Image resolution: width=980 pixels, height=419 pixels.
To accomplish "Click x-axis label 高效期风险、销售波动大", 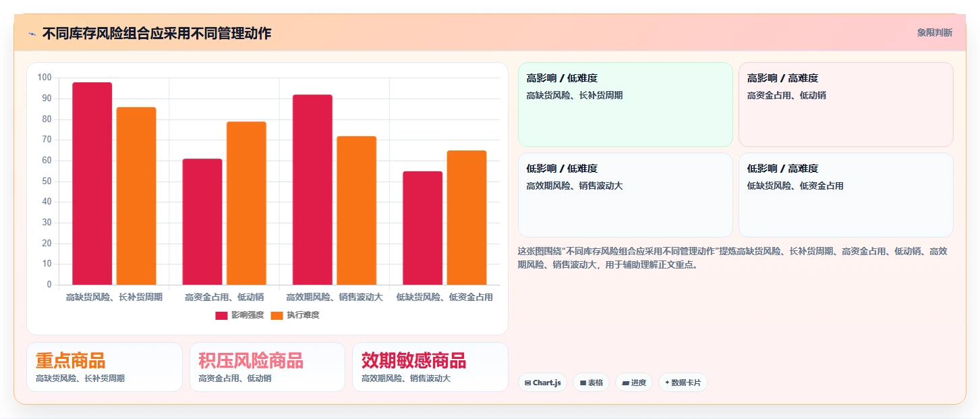I will click(x=335, y=297).
